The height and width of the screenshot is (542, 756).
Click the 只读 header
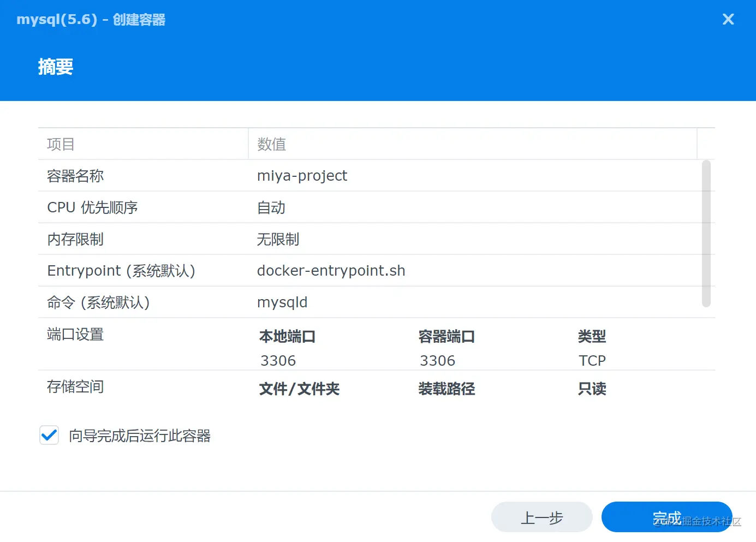(592, 389)
